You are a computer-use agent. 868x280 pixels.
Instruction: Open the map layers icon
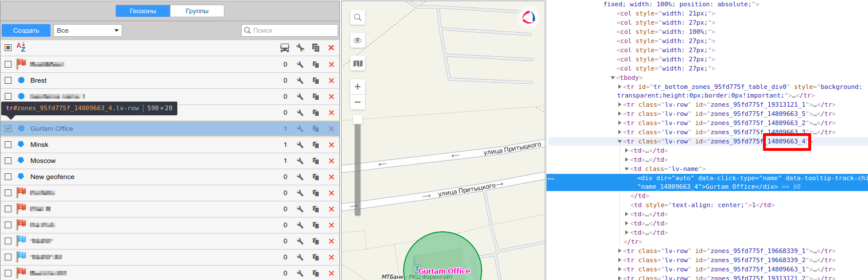pos(358,63)
